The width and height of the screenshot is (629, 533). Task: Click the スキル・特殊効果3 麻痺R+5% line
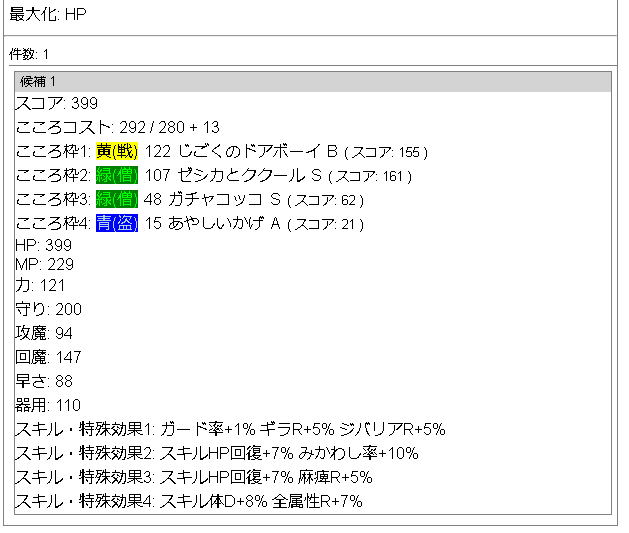(x=194, y=477)
